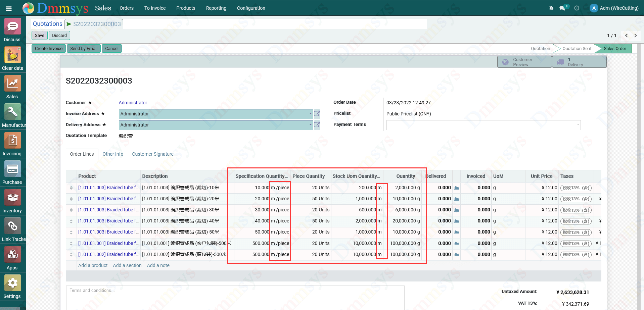Click Add a note link
This screenshot has width=644, height=310.
tap(158, 265)
